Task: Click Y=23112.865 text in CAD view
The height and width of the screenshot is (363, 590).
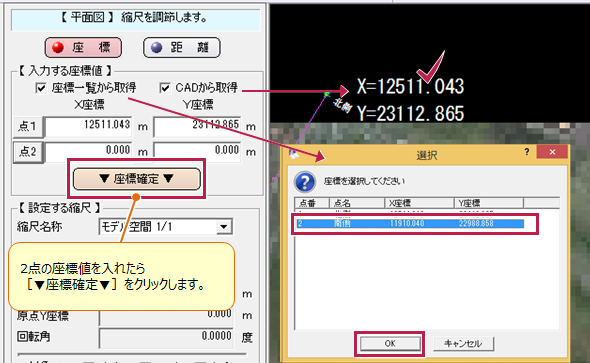Action: [410, 113]
